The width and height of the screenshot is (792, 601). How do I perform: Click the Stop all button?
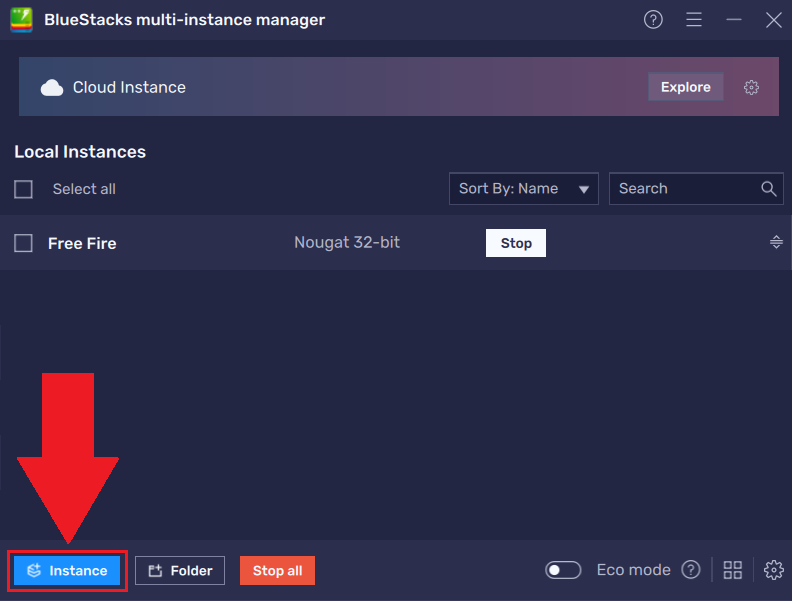point(277,571)
